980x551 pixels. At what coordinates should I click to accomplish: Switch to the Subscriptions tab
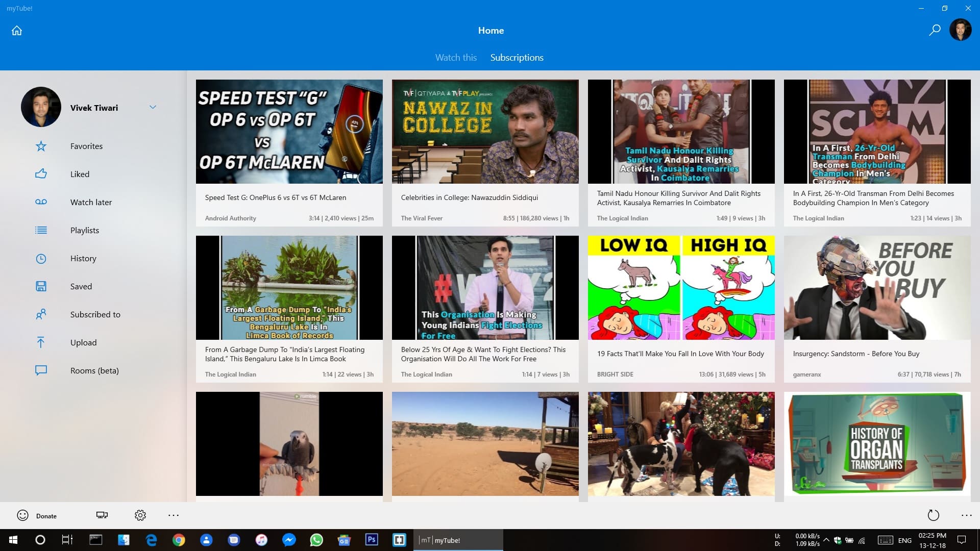[x=516, y=57]
